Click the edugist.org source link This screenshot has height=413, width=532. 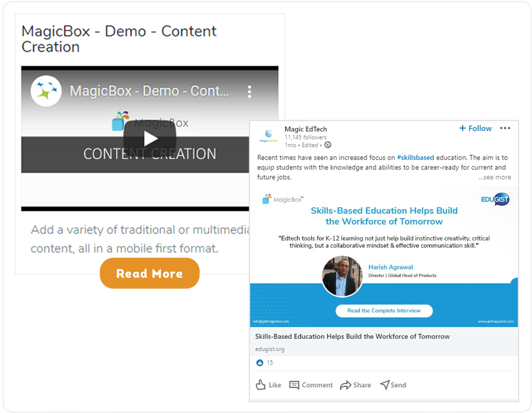tap(270, 349)
